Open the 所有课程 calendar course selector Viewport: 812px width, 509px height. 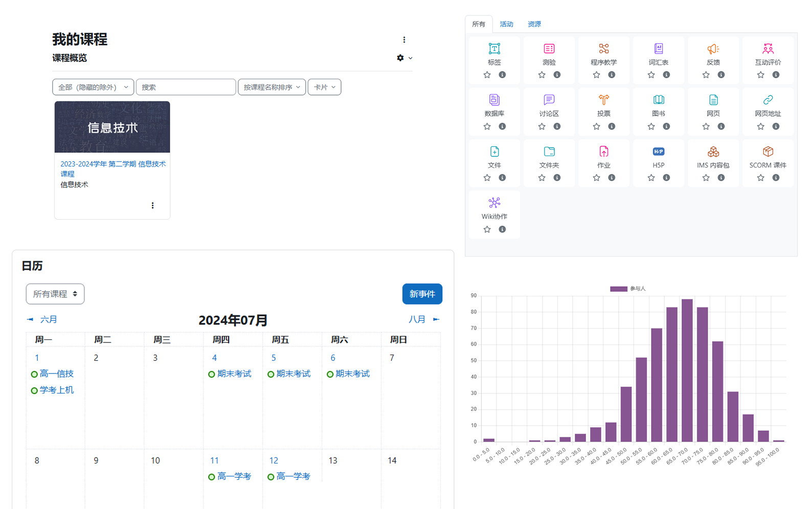pyautogui.click(x=55, y=294)
